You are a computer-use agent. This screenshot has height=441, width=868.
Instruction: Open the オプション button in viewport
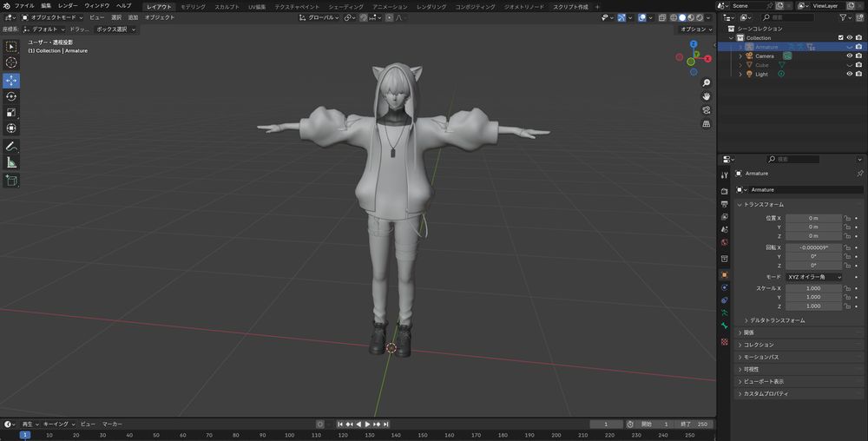point(695,30)
